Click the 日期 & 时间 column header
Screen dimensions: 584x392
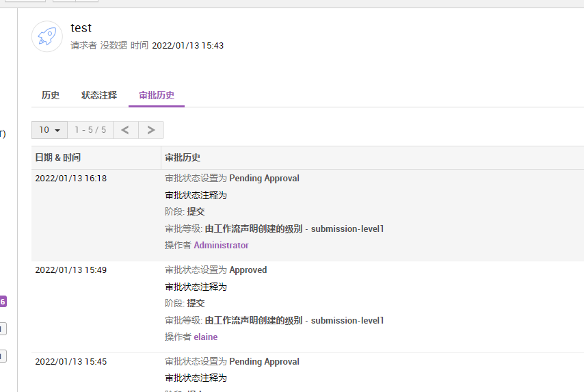click(x=58, y=157)
